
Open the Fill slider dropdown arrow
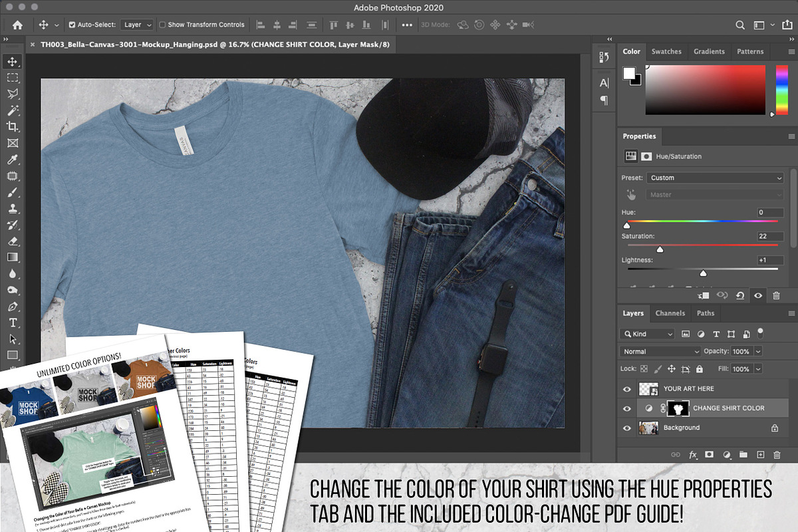click(x=757, y=369)
